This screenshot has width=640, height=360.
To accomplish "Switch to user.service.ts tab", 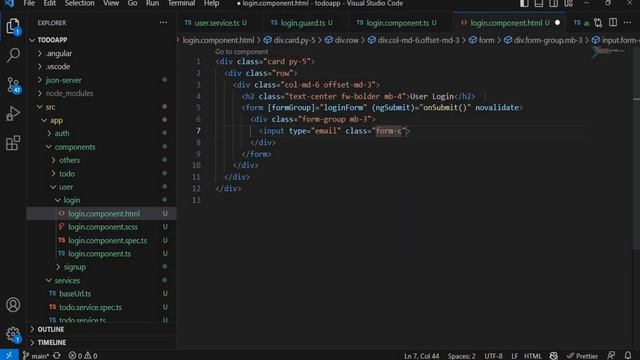I will click(x=216, y=23).
